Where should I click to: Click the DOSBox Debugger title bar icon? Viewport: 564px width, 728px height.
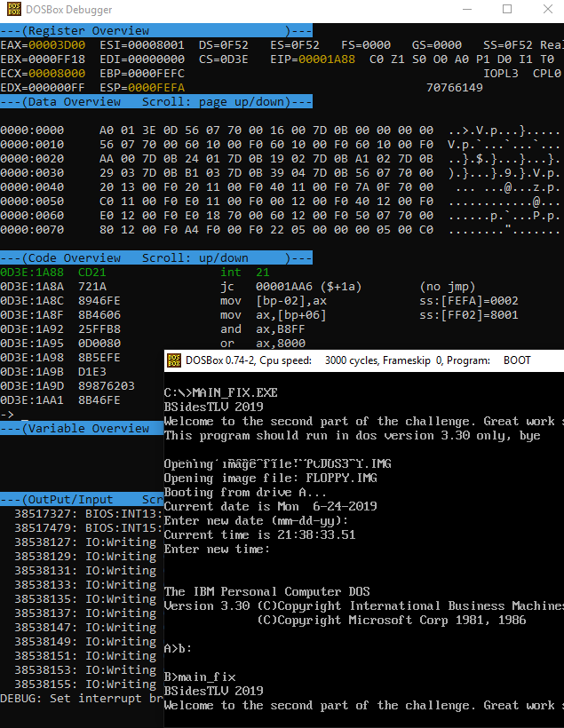(x=12, y=10)
